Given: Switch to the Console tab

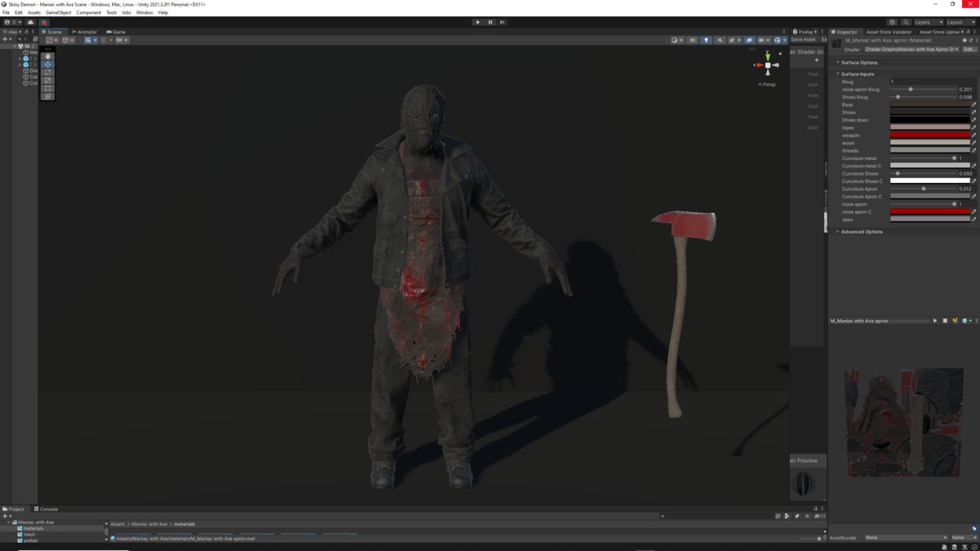Looking at the screenshot, I should click(x=47, y=509).
